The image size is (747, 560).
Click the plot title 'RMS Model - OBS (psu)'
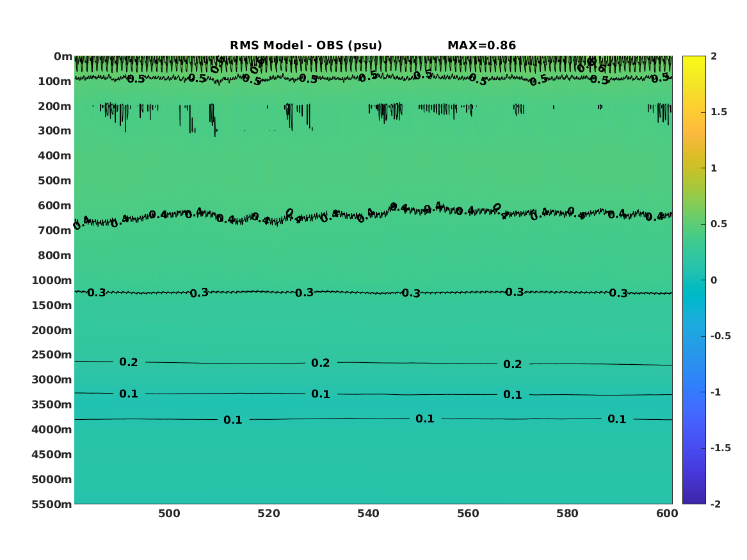306,45
